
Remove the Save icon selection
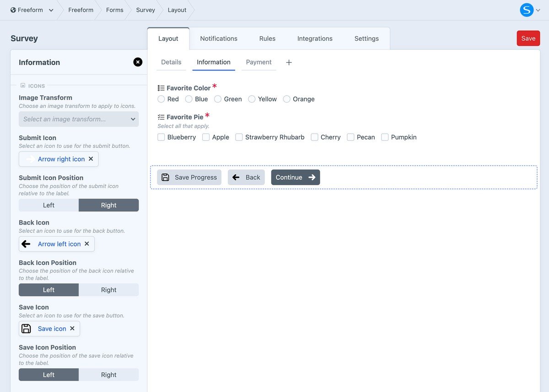[x=72, y=328]
